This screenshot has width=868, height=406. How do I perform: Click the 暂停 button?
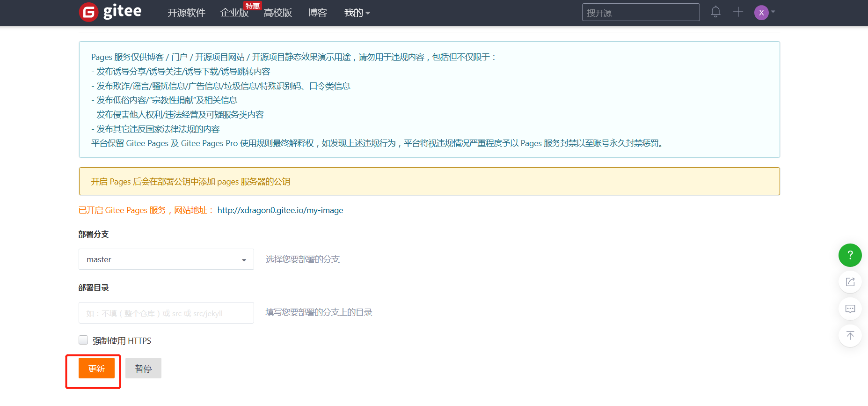[x=143, y=368]
